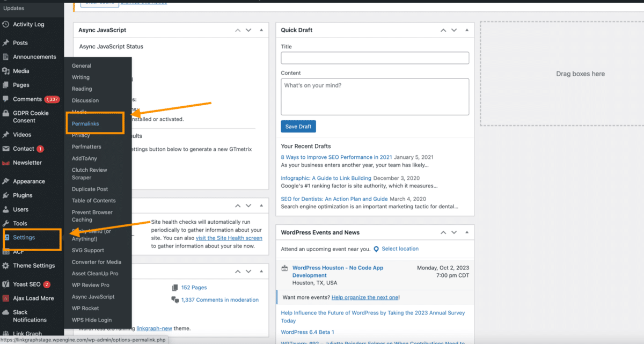Click the Tools wrench icon

[x=5, y=223]
